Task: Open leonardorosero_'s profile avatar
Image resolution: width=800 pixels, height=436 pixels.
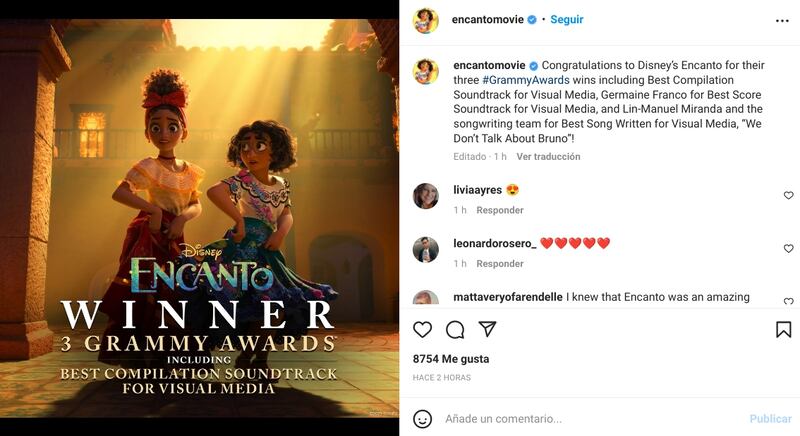Action: (426, 249)
